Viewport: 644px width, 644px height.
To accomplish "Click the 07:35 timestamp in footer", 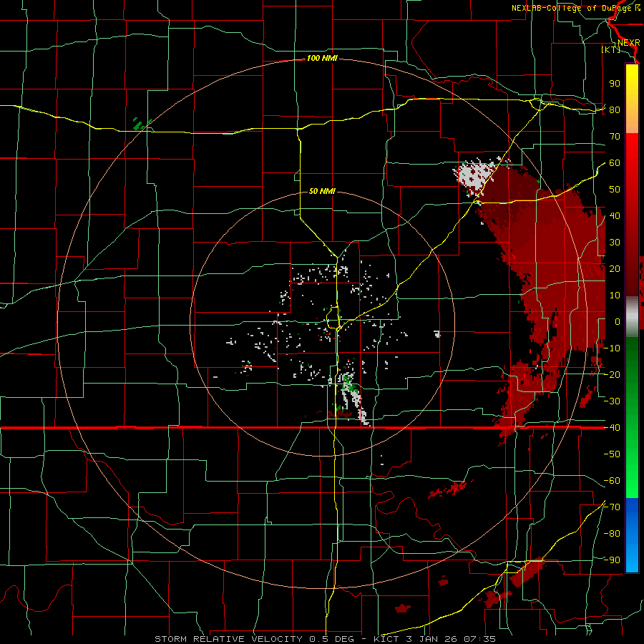I will click(479, 639).
